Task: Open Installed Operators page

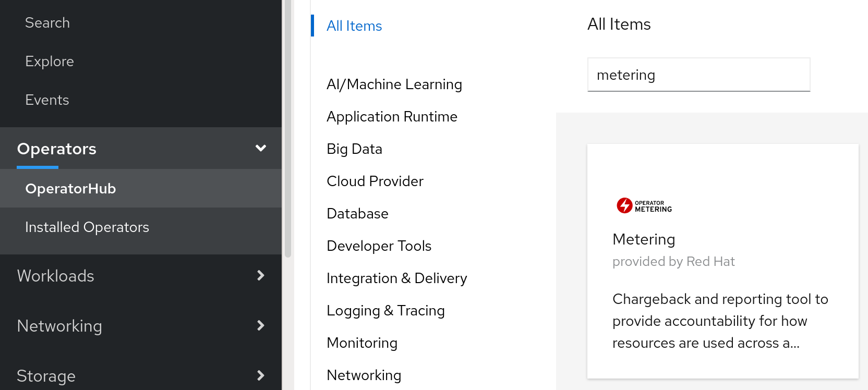Action: click(x=87, y=227)
